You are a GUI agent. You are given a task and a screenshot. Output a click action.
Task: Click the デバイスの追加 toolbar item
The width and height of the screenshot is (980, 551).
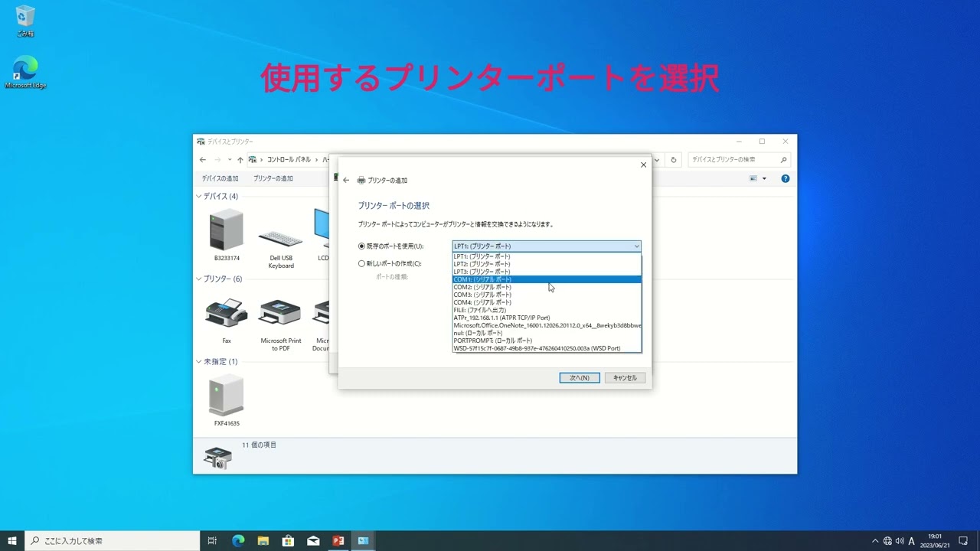point(221,178)
